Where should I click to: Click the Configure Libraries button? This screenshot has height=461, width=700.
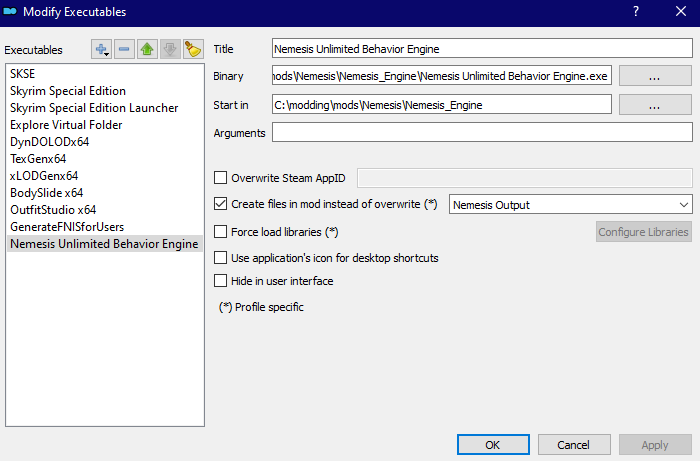(x=643, y=232)
